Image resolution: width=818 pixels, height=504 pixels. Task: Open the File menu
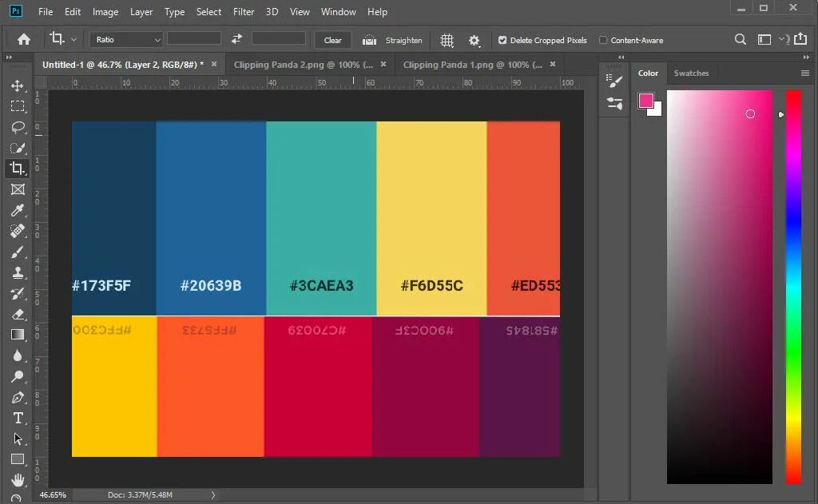(46, 11)
